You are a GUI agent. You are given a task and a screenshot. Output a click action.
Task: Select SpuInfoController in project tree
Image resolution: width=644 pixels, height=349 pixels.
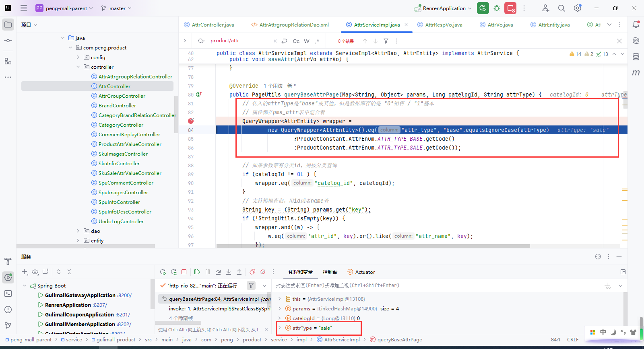[x=119, y=202]
